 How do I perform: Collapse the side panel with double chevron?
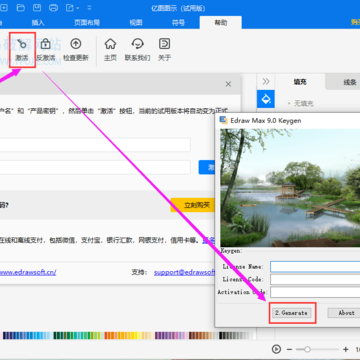[x=266, y=81]
